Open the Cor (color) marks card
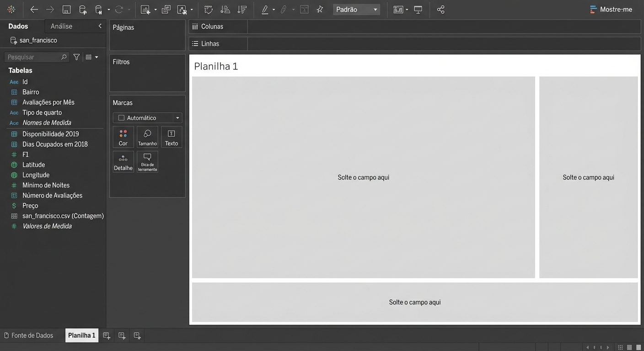 click(x=123, y=137)
